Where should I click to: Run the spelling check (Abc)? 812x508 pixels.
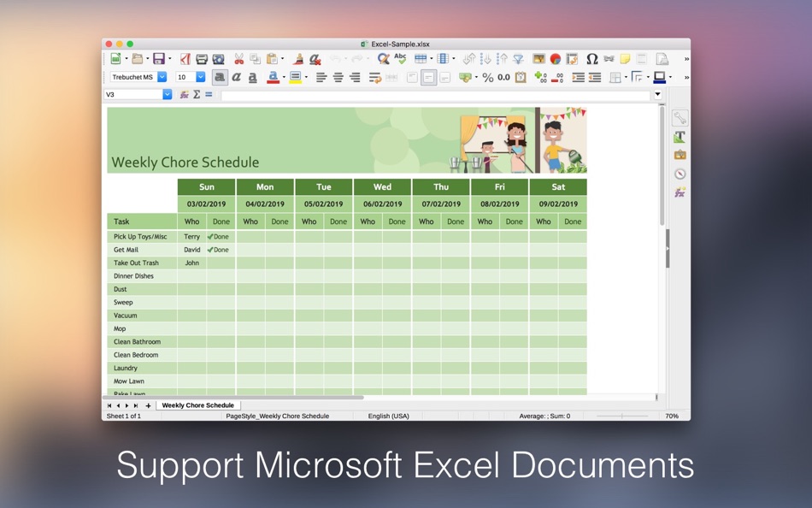coord(400,58)
